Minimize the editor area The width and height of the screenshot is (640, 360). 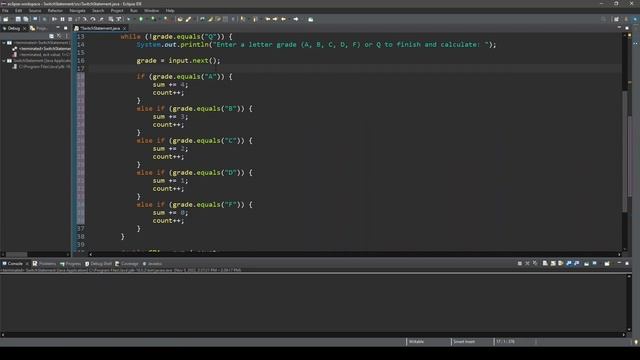(x=619, y=28)
